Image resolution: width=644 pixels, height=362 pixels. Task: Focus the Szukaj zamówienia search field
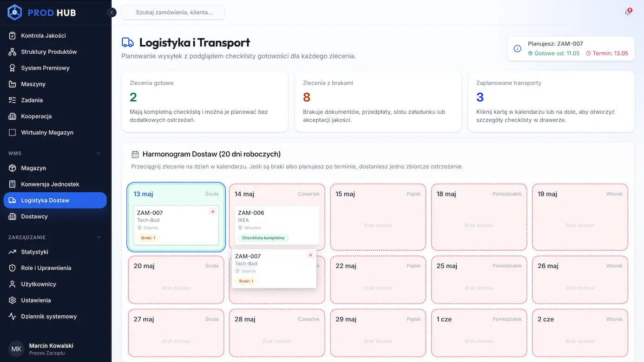click(x=173, y=13)
